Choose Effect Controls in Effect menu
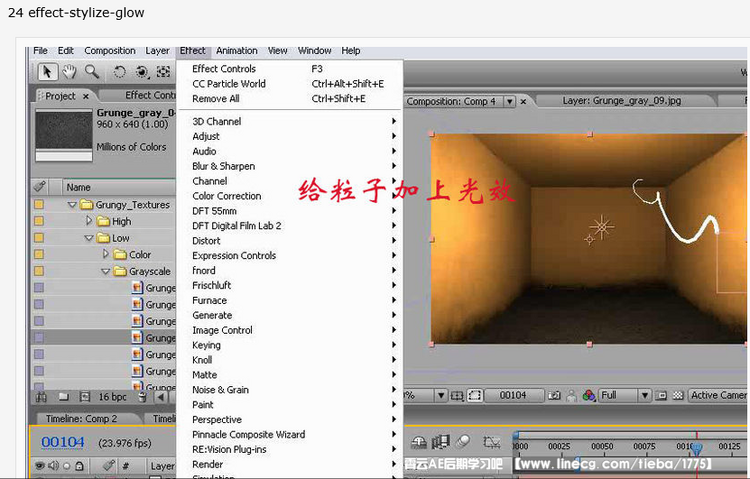 click(x=289, y=69)
